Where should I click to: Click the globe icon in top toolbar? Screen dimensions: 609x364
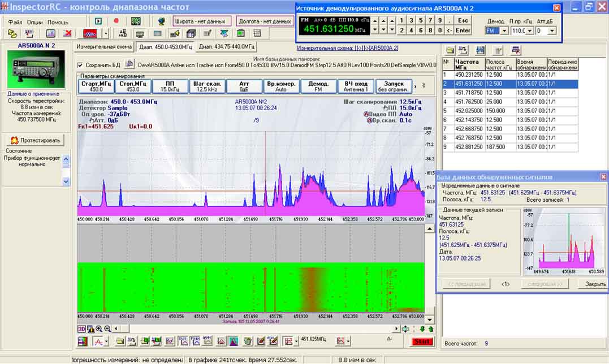[161, 21]
